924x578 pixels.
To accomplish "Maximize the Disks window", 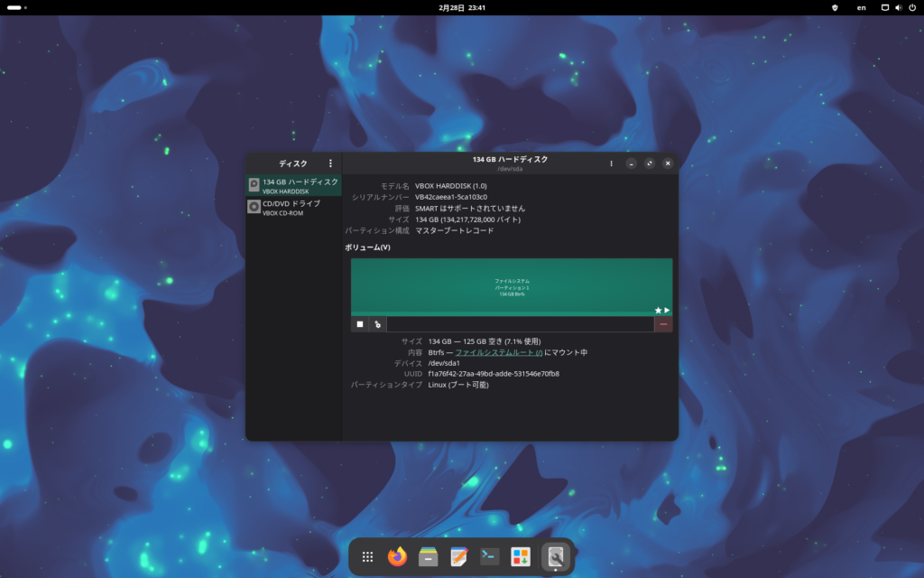I will pos(650,163).
